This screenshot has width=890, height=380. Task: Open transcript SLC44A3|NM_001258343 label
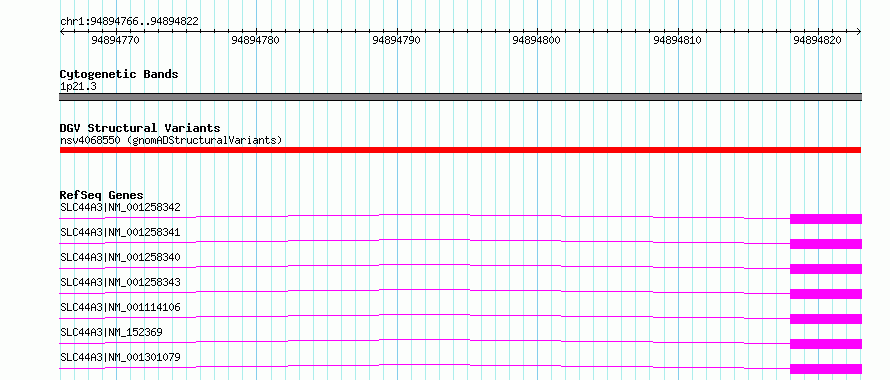click(120, 282)
